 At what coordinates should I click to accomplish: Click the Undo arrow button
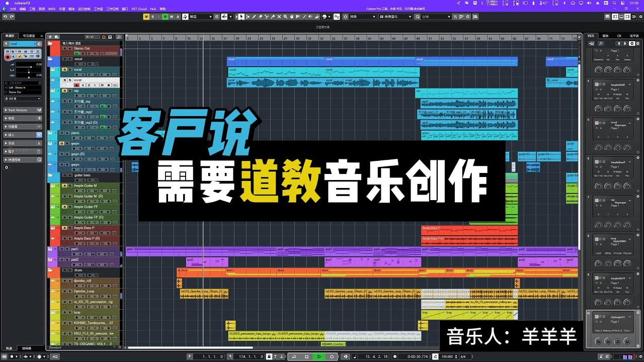5,17
